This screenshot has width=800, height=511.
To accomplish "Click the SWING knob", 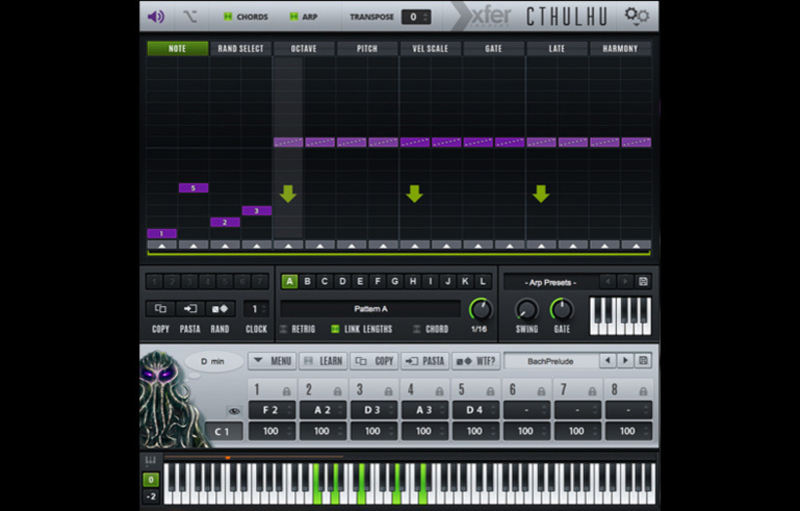I will (x=527, y=310).
